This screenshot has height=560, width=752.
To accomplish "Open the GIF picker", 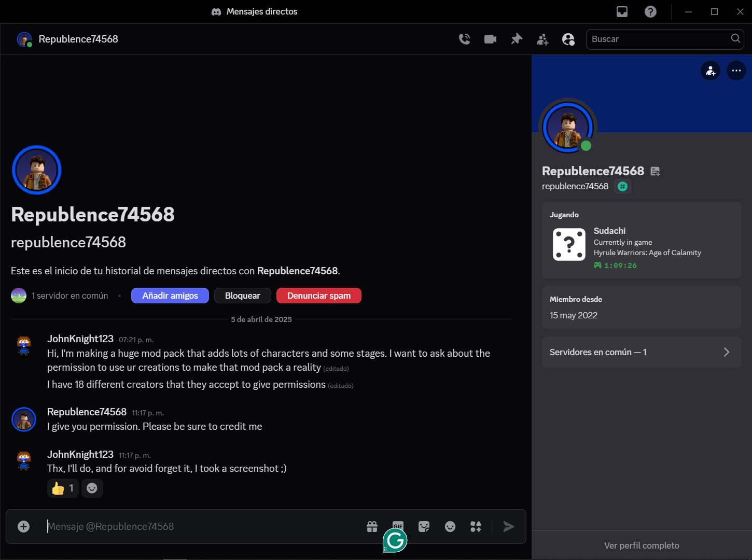I will 398,524.
